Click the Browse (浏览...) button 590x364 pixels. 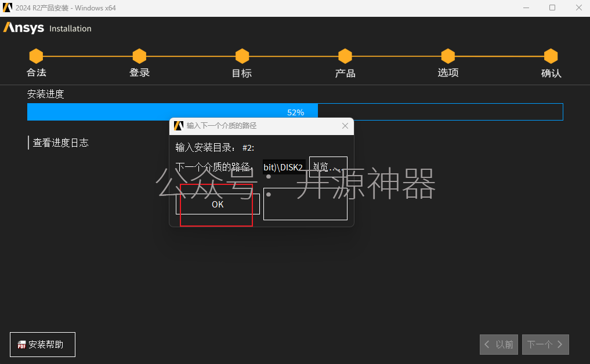(328, 166)
